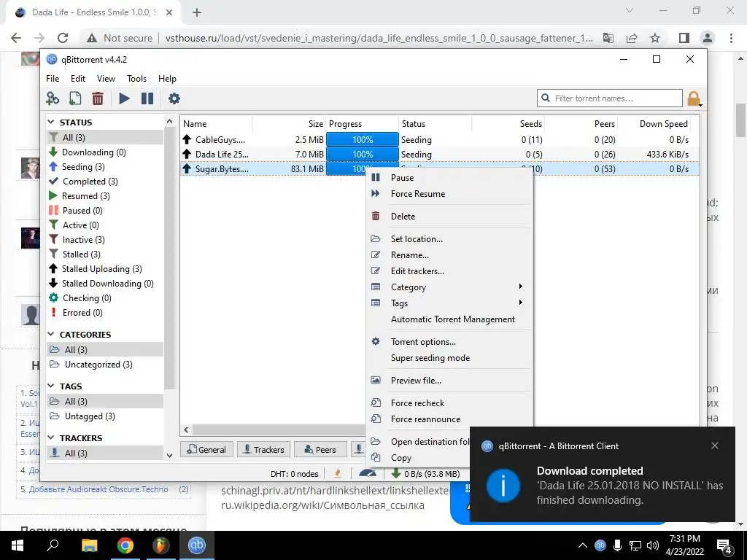Open Windows search magnifier in taskbar

click(53, 545)
